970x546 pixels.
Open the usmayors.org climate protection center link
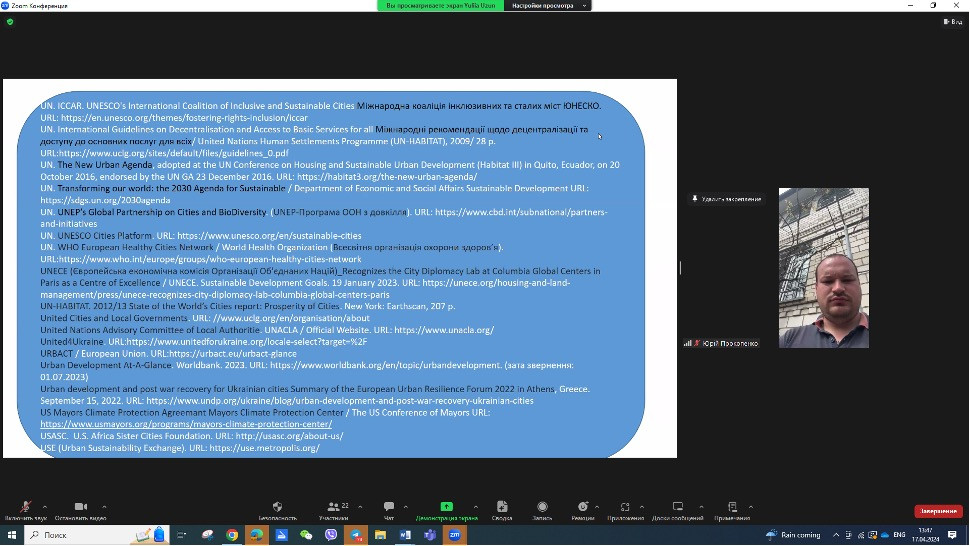pos(186,424)
